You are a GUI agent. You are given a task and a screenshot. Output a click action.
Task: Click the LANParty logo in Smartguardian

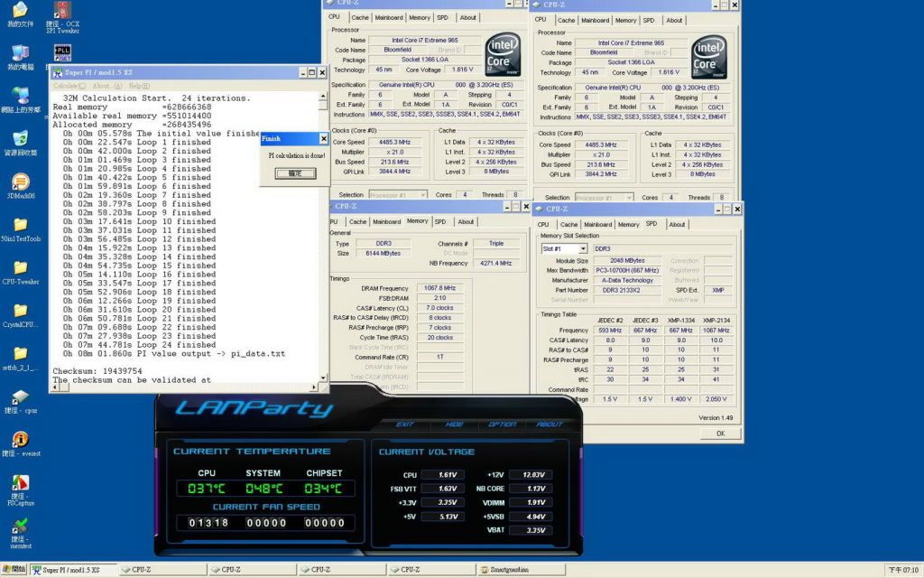(254, 408)
